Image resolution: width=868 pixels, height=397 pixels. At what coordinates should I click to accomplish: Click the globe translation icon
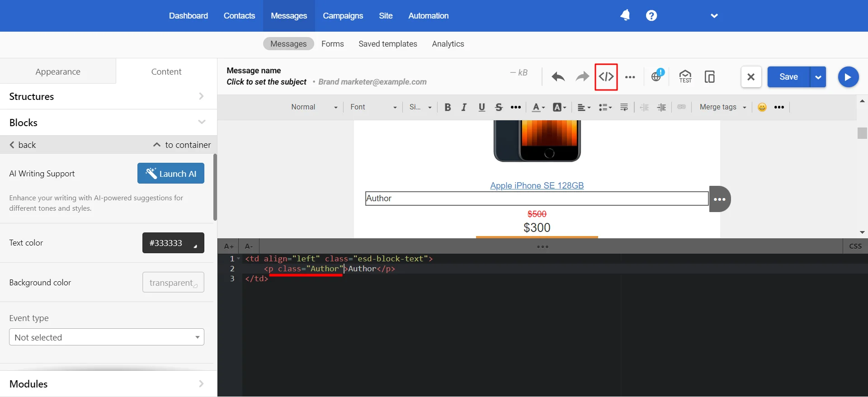[x=657, y=76]
